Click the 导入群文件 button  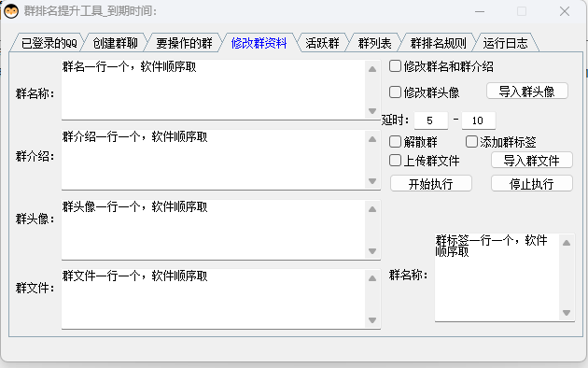(x=531, y=161)
